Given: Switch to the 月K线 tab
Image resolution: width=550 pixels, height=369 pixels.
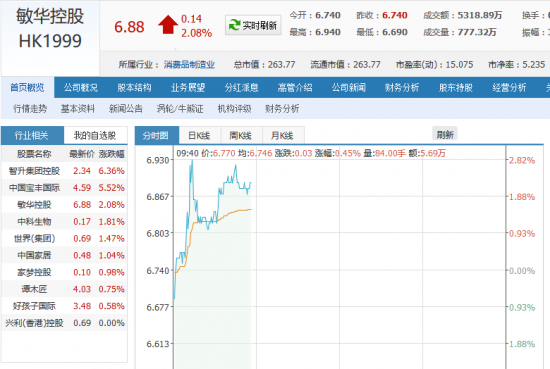Looking at the screenshot, I should (282, 135).
